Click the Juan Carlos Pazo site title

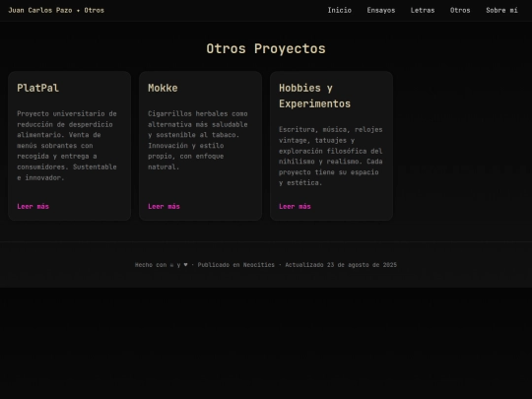click(56, 10)
